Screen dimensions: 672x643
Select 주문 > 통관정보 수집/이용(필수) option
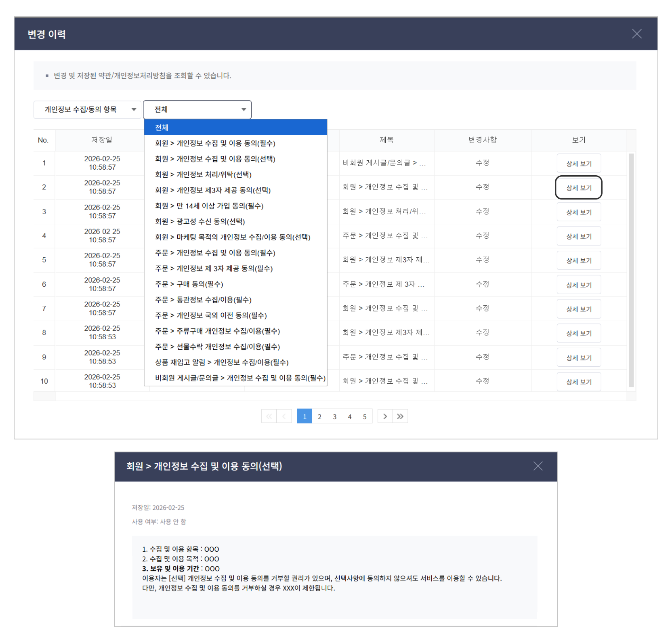203,300
